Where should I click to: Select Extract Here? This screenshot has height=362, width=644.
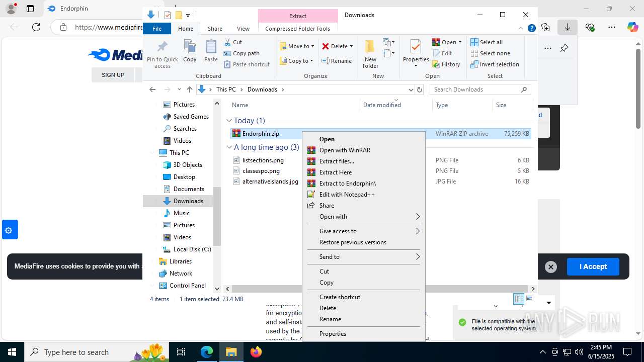tap(363, 172)
